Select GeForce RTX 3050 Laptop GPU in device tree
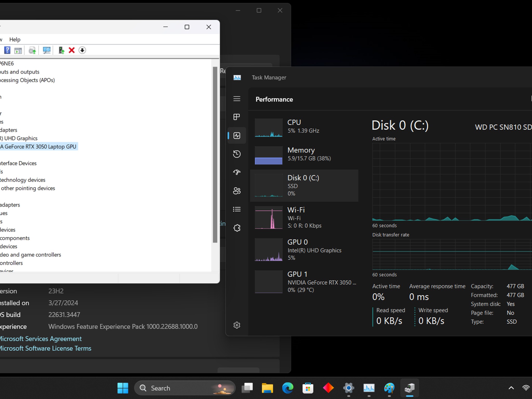 click(38, 147)
